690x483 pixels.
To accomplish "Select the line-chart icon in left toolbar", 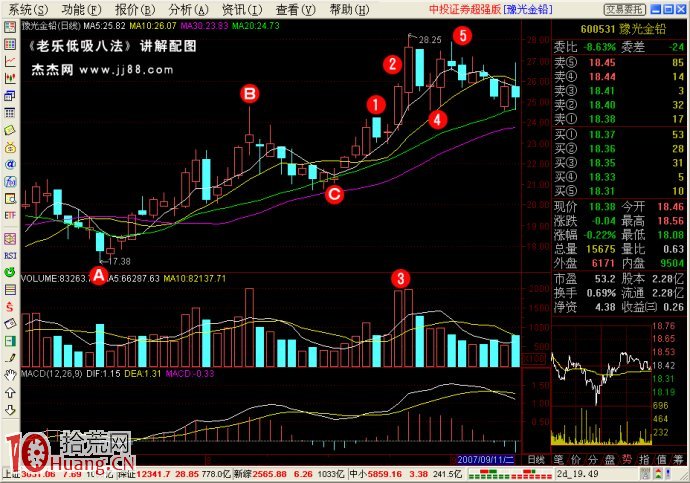I will pyautogui.click(x=10, y=61).
